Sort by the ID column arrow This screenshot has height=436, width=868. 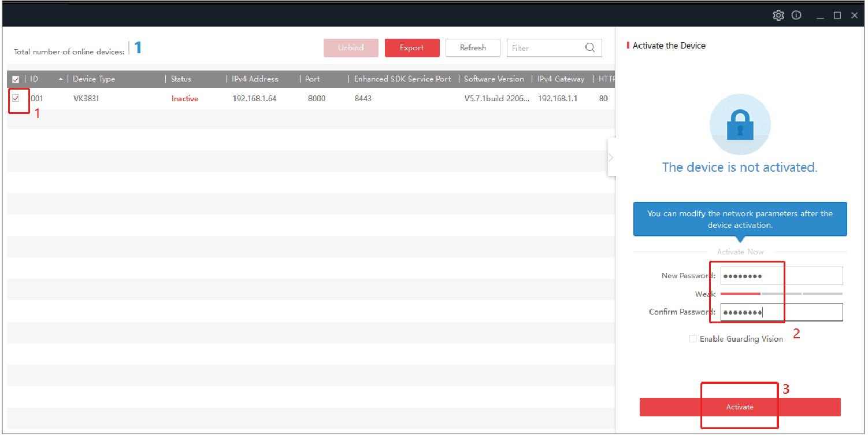tap(61, 79)
